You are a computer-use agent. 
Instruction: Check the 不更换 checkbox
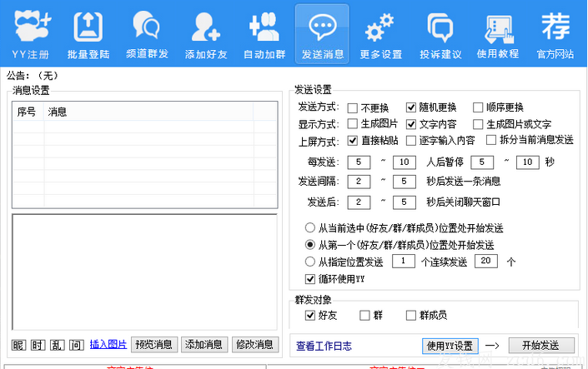click(353, 108)
